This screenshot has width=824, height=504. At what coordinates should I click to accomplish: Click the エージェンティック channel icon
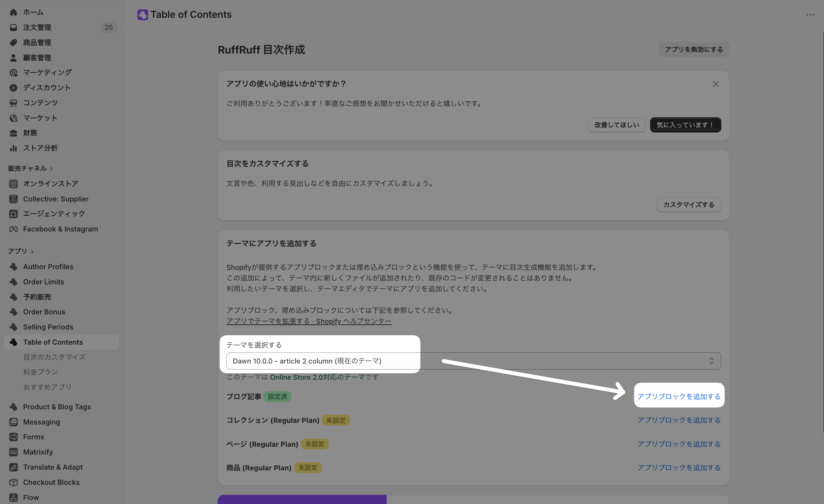click(x=13, y=214)
